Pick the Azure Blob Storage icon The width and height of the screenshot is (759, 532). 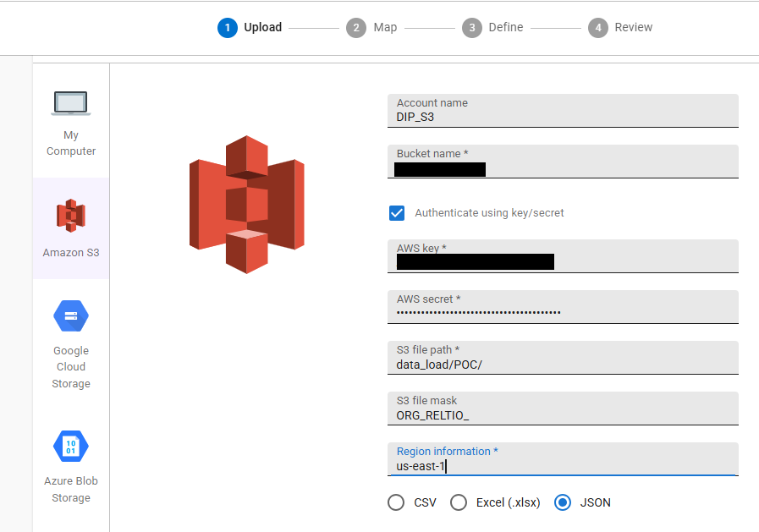(71, 446)
